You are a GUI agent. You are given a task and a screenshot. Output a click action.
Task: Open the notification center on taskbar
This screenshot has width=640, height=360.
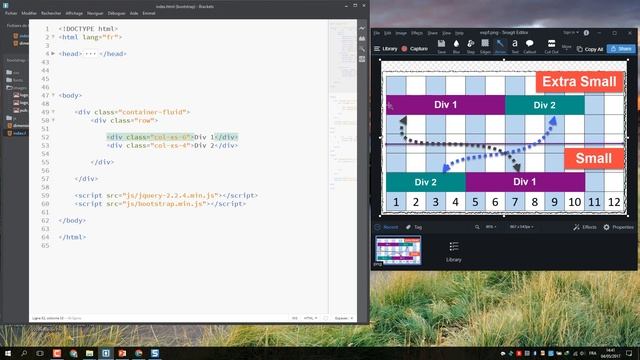tap(629, 353)
